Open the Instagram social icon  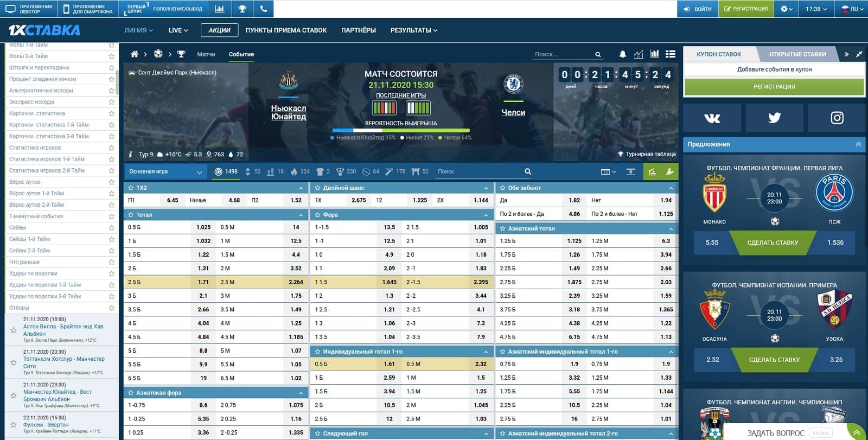837,118
